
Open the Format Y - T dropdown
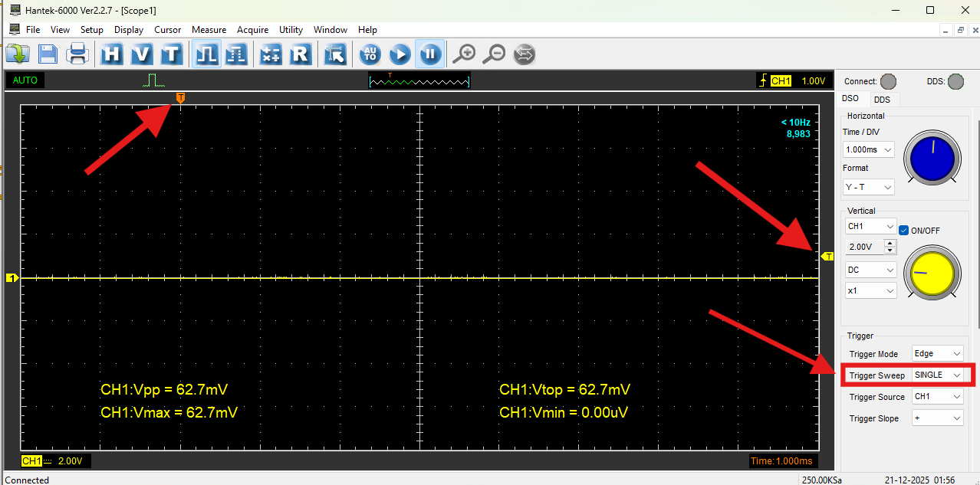868,187
